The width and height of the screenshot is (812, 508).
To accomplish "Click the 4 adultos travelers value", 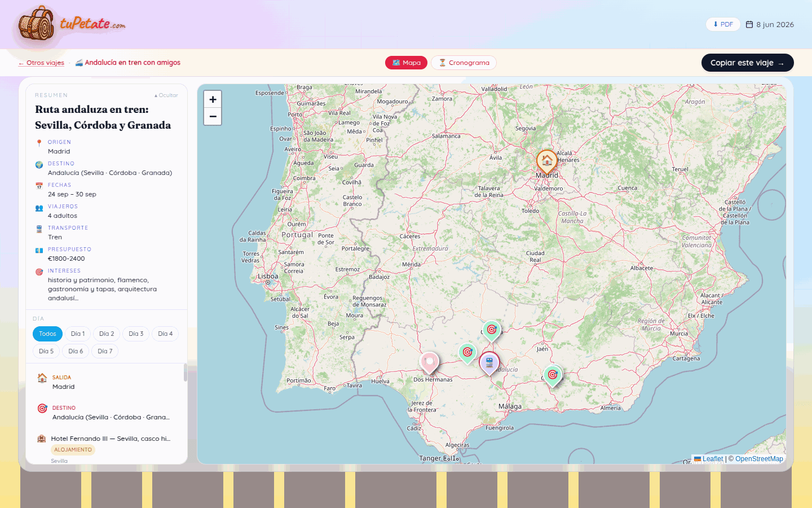I will [x=63, y=216].
